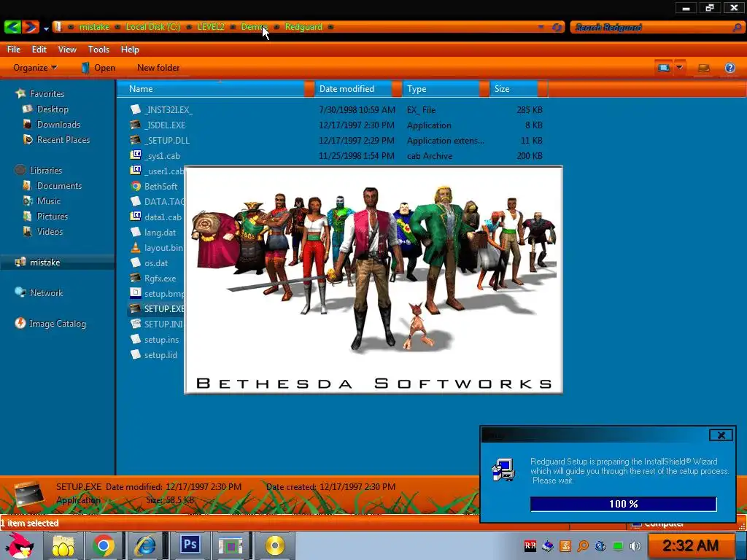Screen dimensions: 747x560
Task: Click the Open toolbar button
Action: coord(98,68)
